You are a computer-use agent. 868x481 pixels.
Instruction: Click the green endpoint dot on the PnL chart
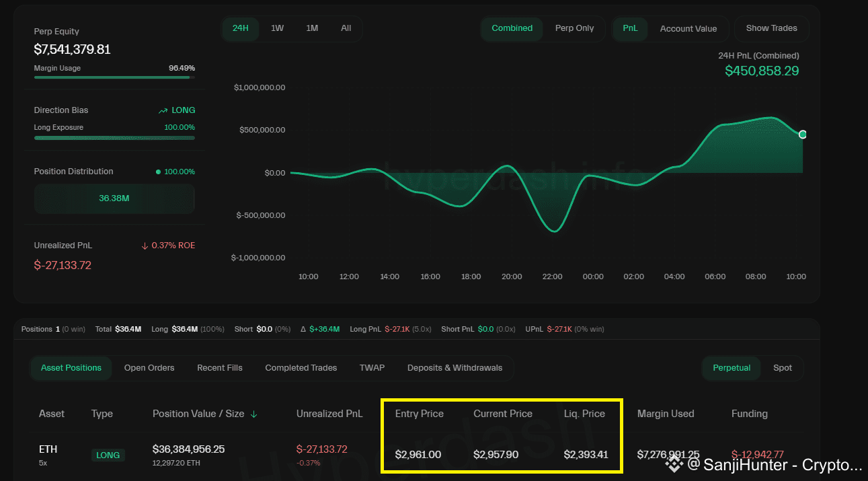(801, 134)
